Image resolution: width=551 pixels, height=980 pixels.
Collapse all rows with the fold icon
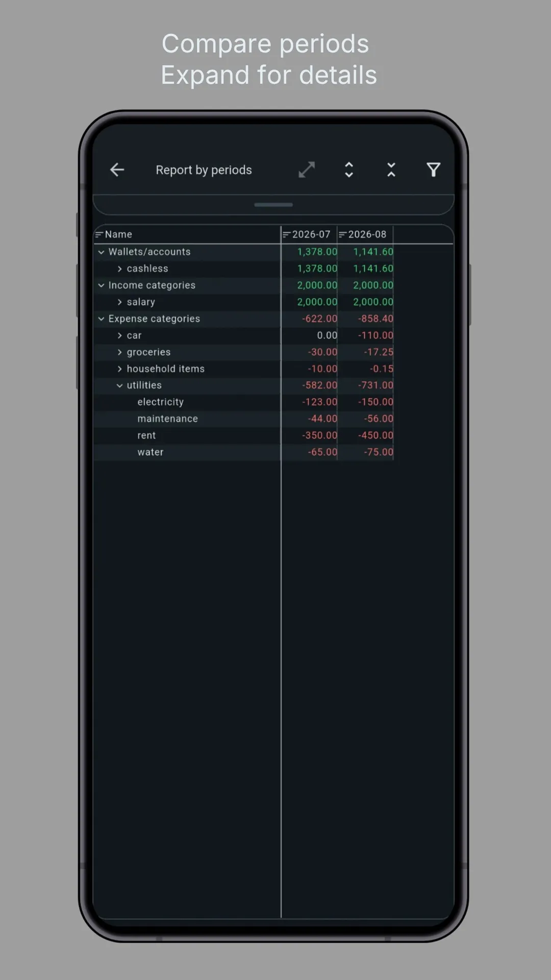click(x=391, y=170)
